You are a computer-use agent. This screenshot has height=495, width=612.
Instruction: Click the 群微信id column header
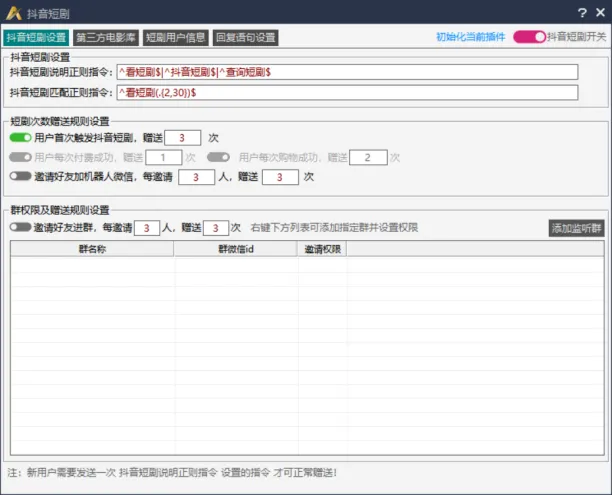(x=236, y=249)
